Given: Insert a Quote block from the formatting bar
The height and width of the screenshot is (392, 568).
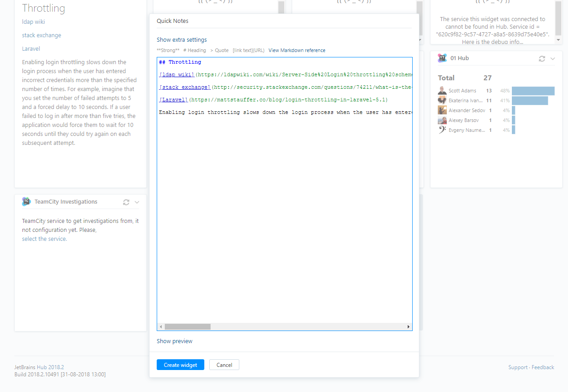Looking at the screenshot, I should (219, 50).
